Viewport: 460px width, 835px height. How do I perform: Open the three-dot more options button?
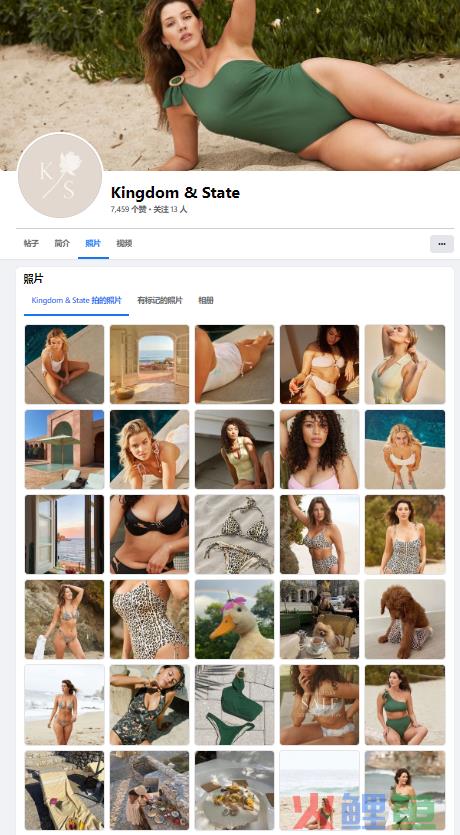coord(442,244)
